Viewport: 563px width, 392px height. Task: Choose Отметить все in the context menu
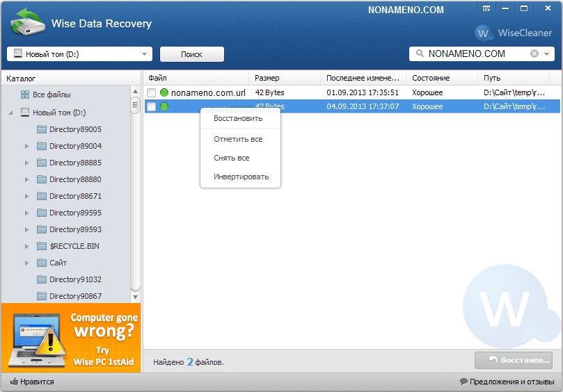pos(238,139)
